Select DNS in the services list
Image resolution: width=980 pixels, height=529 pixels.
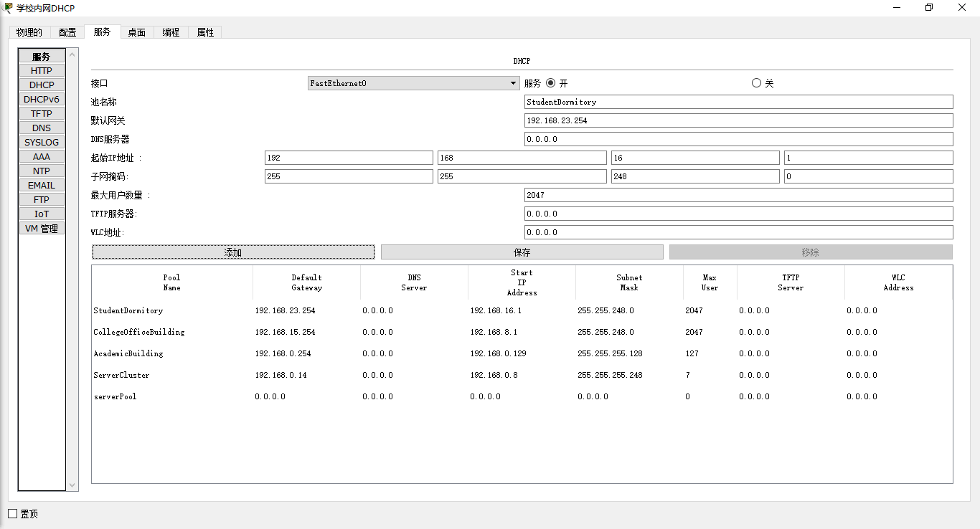click(x=42, y=128)
